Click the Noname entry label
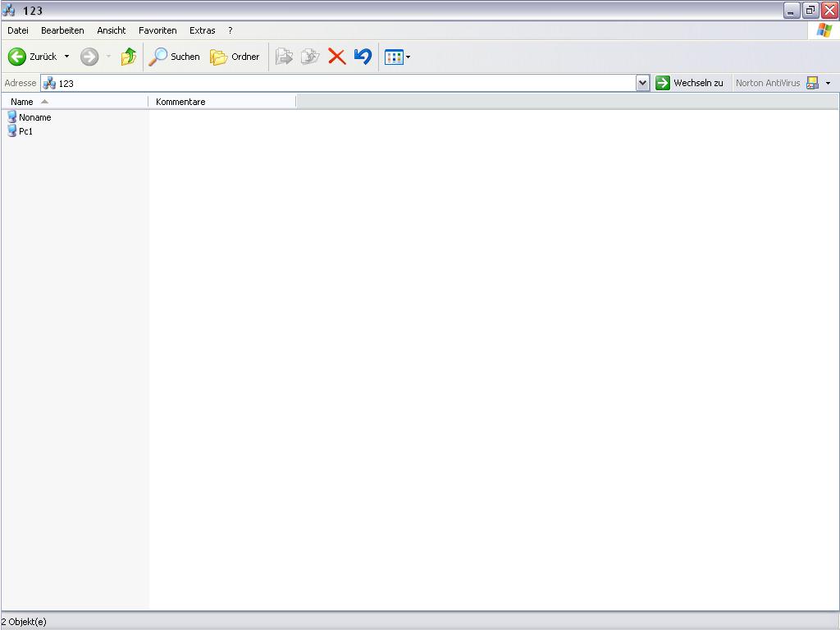Viewport: 840px width, 630px height. 35,117
